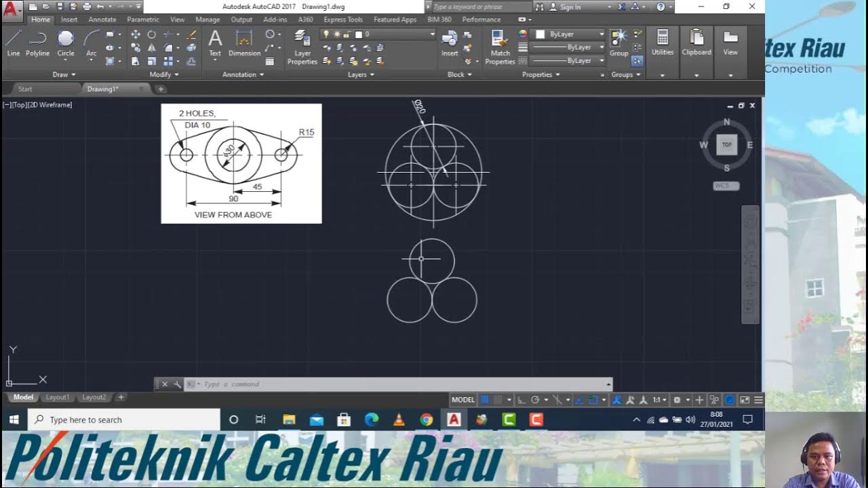Viewport: 868px width, 488px height.
Task: Choose the Rotate tool in Modify panel
Action: [x=152, y=35]
